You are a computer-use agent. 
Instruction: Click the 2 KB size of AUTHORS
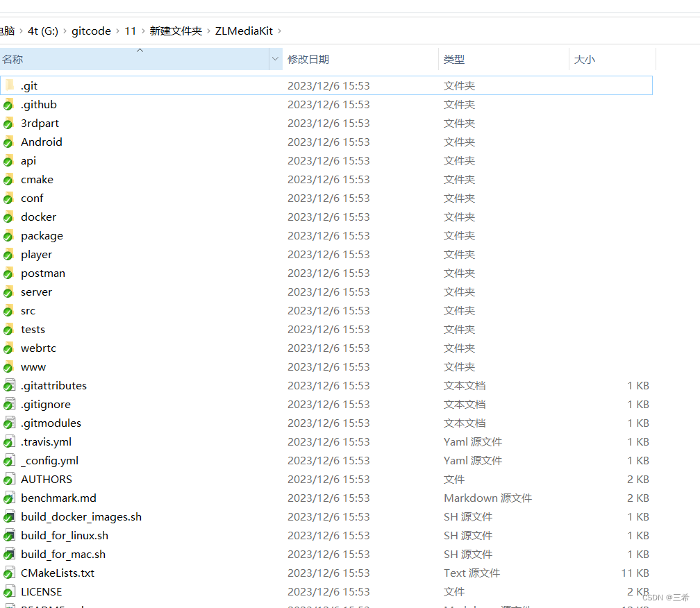[x=638, y=479]
